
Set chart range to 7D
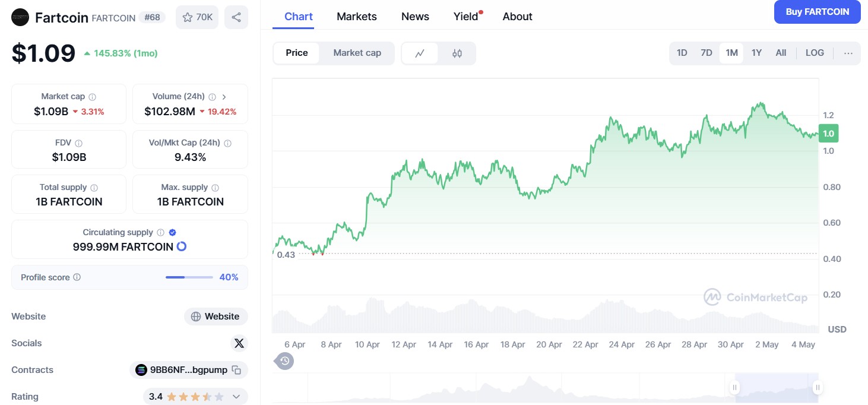[x=707, y=53]
